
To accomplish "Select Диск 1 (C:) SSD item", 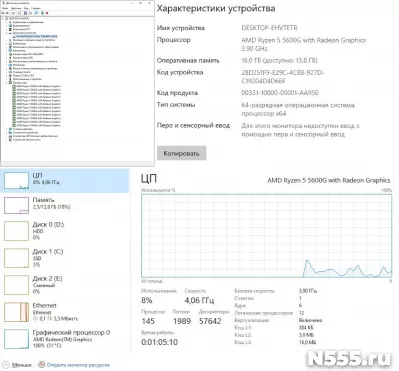I will click(x=64, y=258).
